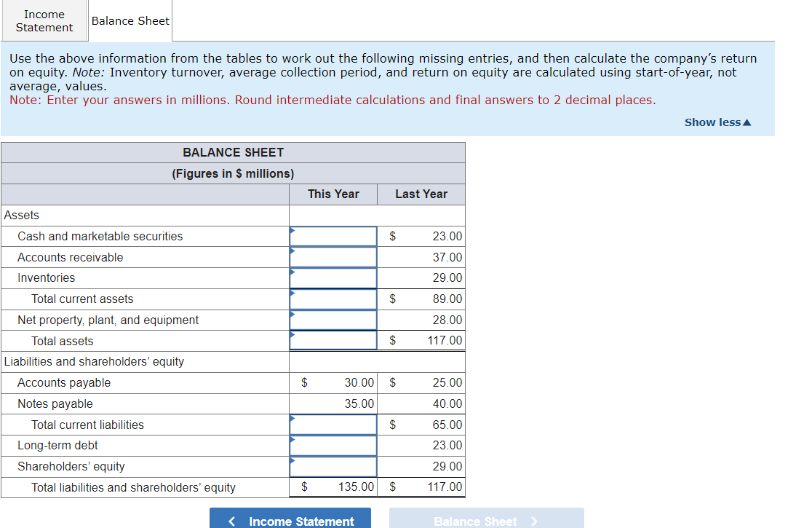Switch to the Balance Sheet tab

click(x=130, y=20)
